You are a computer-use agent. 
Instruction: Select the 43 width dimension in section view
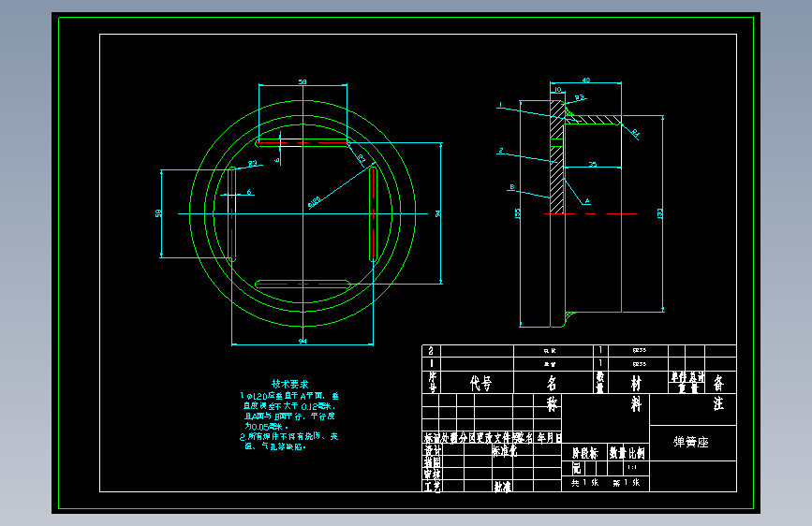pyautogui.click(x=585, y=80)
